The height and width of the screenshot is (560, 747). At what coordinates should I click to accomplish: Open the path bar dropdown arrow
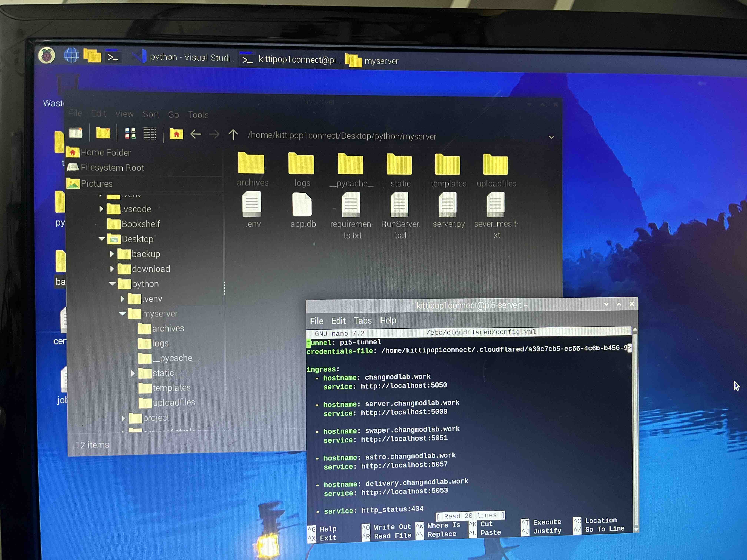tap(551, 137)
